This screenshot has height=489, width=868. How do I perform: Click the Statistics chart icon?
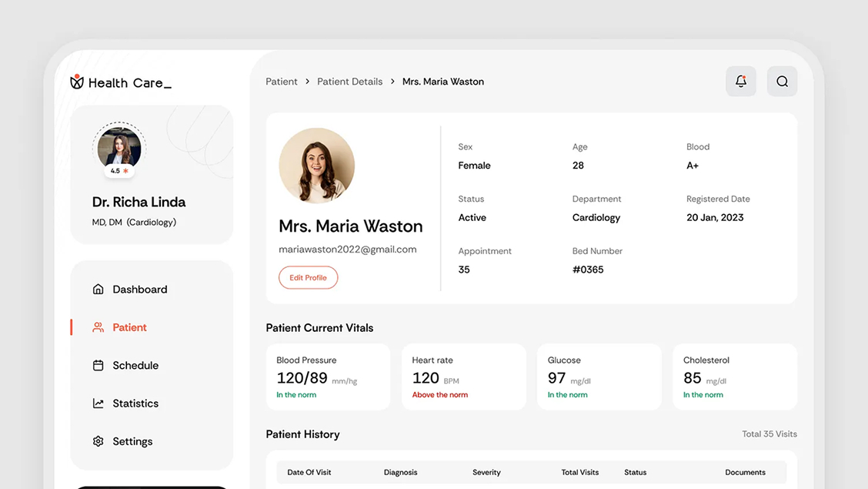pos(98,404)
